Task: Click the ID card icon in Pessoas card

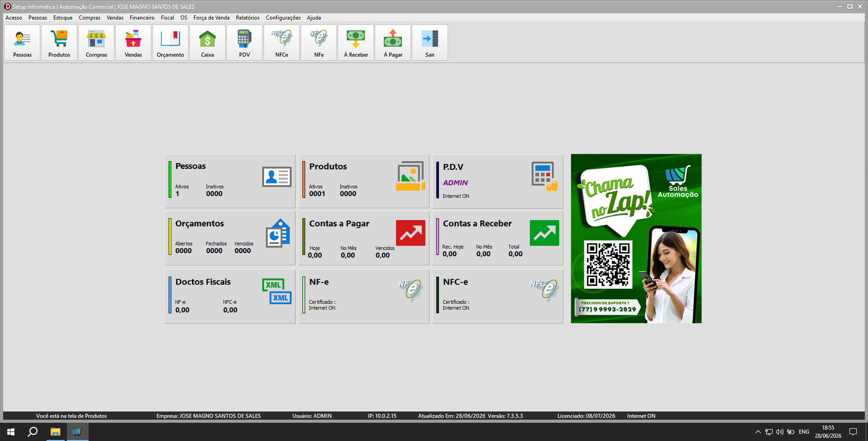Action: tap(277, 177)
